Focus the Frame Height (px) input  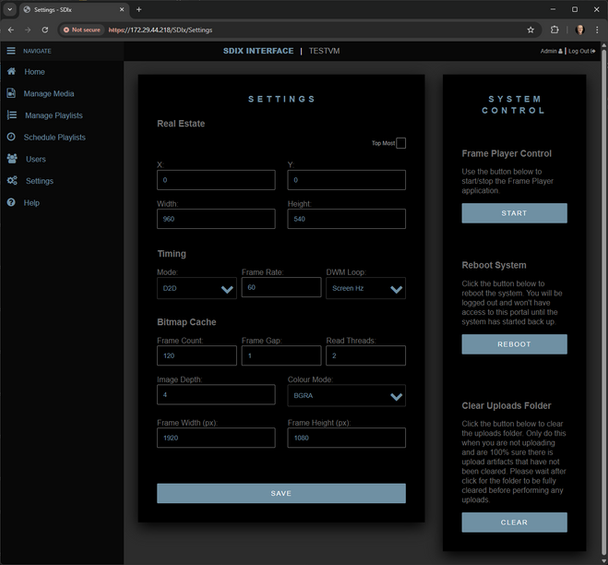tap(346, 438)
